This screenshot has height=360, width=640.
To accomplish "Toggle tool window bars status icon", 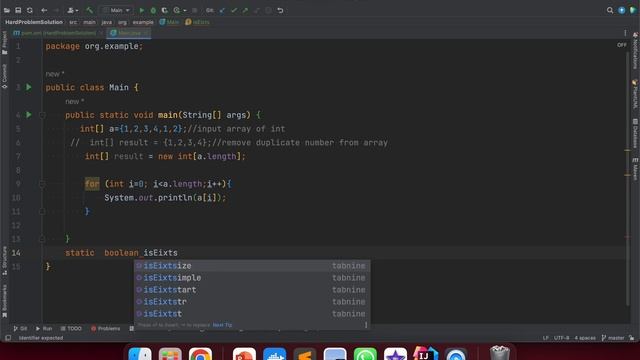I will coord(8,338).
